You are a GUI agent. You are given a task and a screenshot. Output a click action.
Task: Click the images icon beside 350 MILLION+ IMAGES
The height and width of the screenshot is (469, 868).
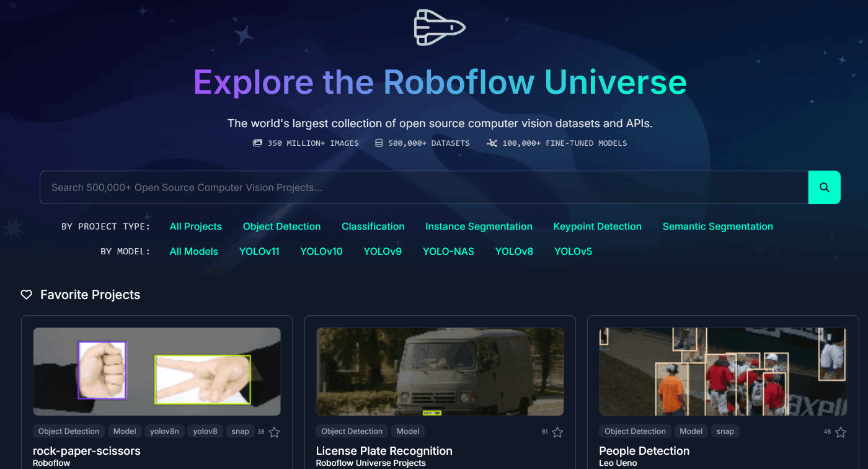(x=257, y=143)
